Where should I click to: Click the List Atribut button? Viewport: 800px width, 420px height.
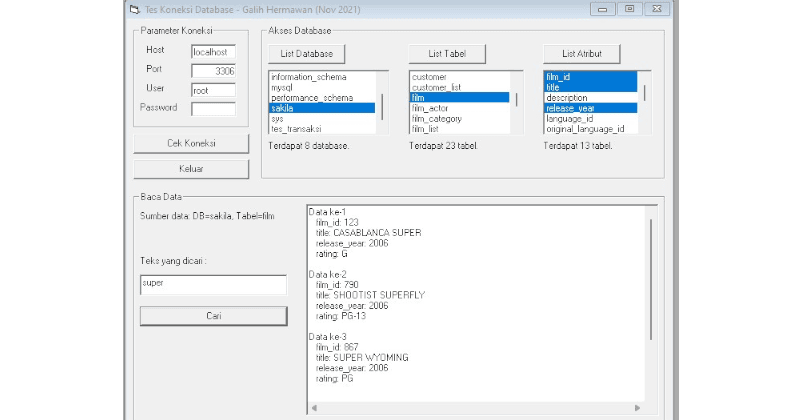(x=582, y=54)
